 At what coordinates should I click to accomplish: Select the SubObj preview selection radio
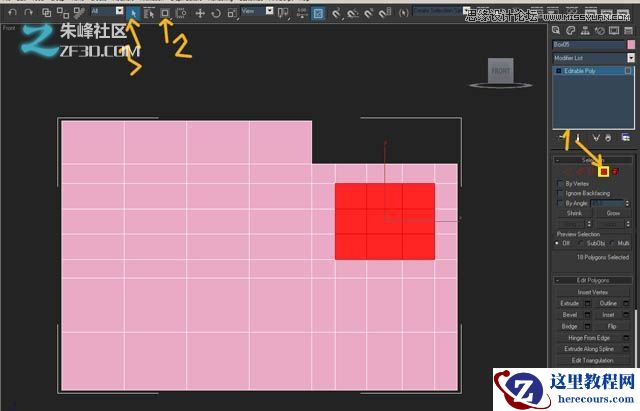581,243
